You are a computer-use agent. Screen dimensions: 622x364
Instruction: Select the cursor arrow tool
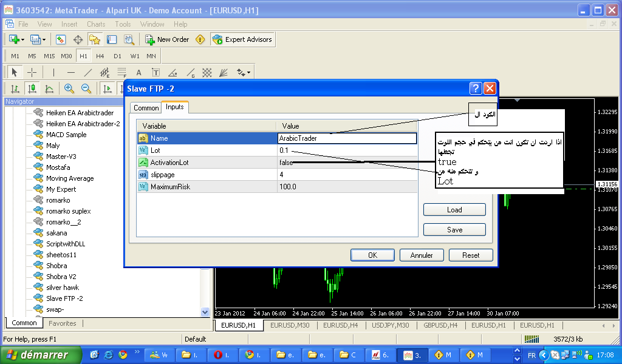pyautogui.click(x=15, y=72)
